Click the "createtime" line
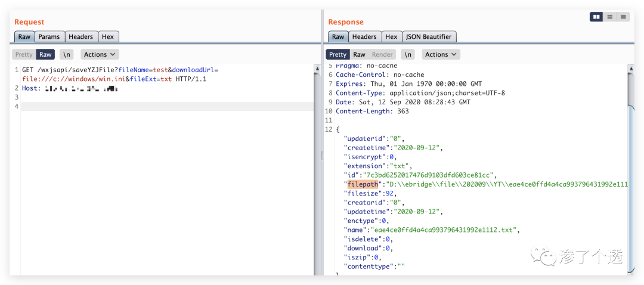The image size is (644, 285). point(394,148)
